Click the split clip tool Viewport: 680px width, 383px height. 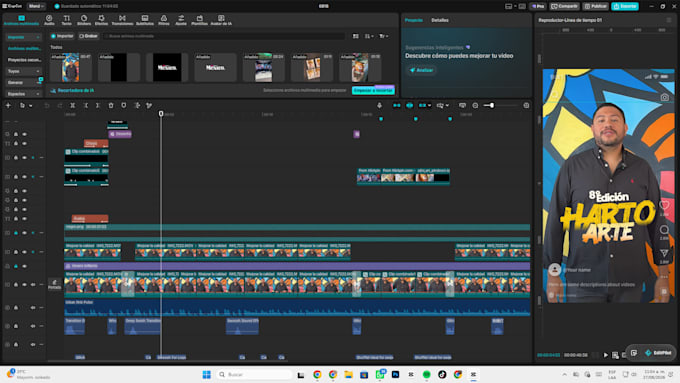[72, 105]
